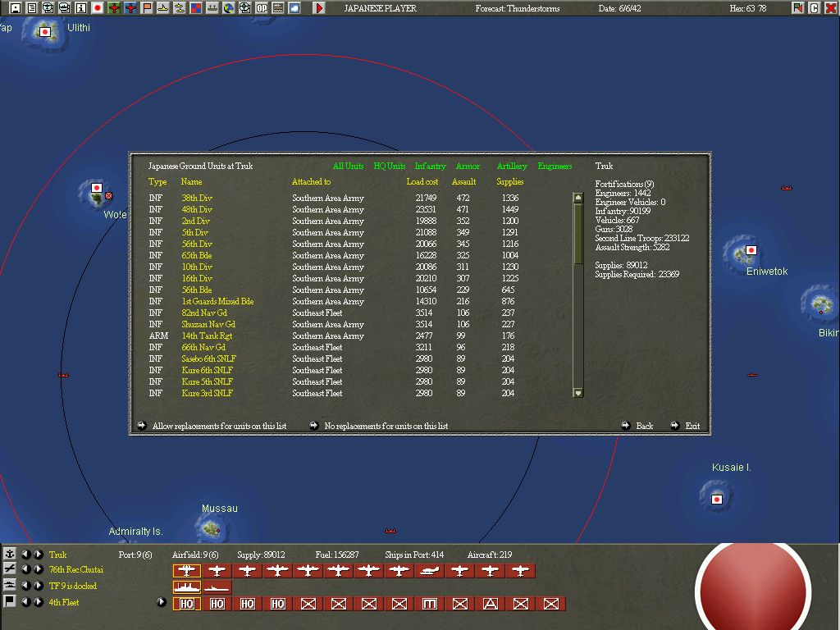Allow replacements for units on this list
The height and width of the screenshot is (630, 840).
coord(212,426)
